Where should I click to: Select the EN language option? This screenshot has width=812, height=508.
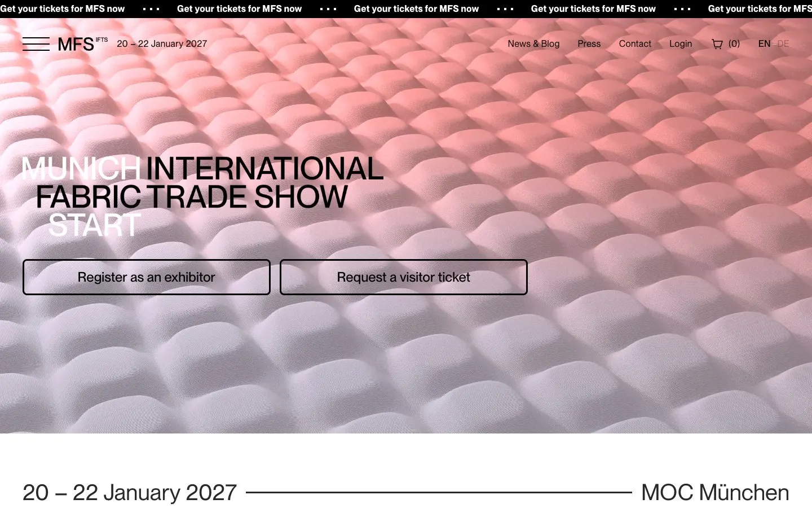click(x=764, y=44)
